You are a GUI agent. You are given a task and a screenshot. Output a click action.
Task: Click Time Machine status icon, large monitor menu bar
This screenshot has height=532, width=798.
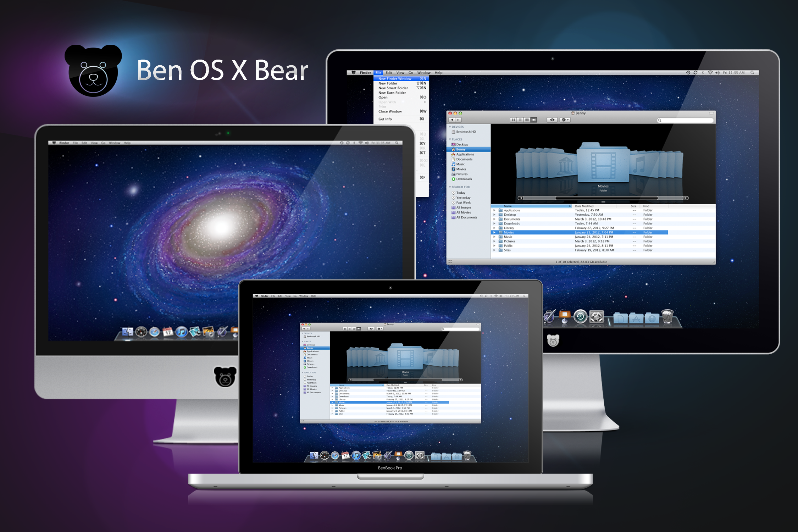pyautogui.click(x=688, y=73)
